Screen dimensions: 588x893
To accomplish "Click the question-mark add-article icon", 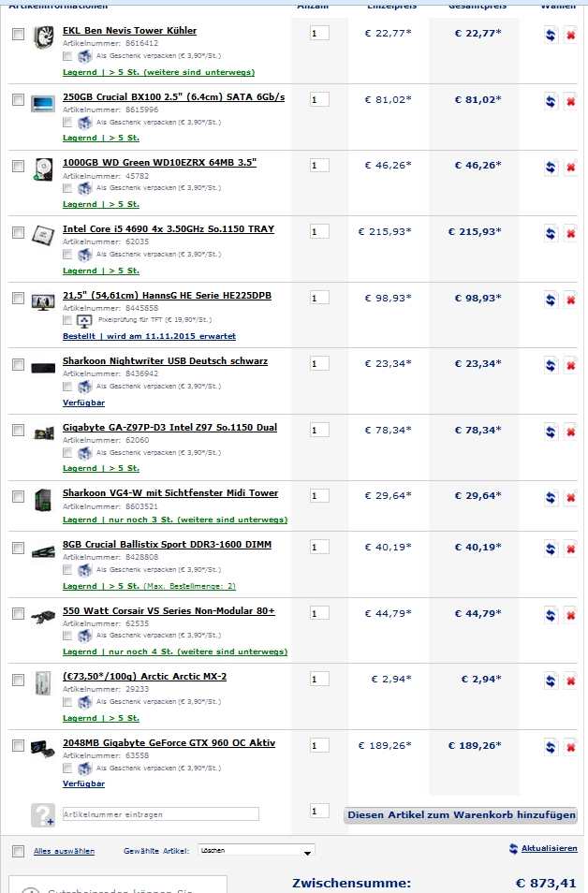I will 43,815.
